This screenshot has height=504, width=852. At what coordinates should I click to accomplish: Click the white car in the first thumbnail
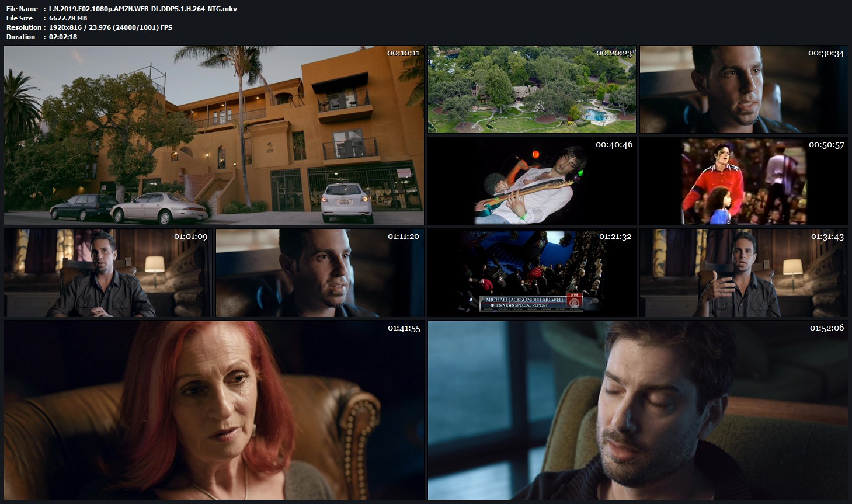coord(347,201)
